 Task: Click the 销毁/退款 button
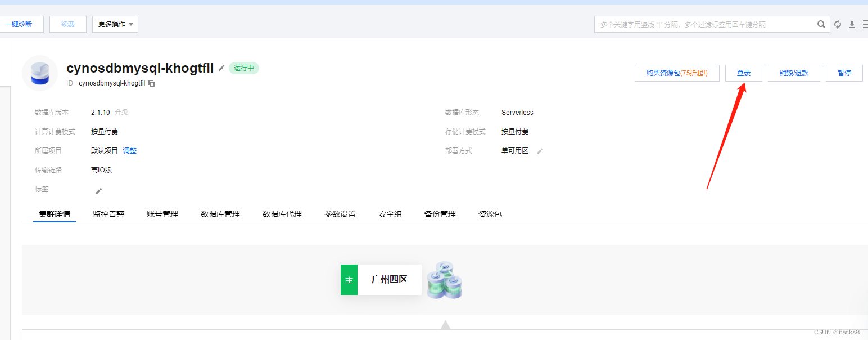(794, 73)
